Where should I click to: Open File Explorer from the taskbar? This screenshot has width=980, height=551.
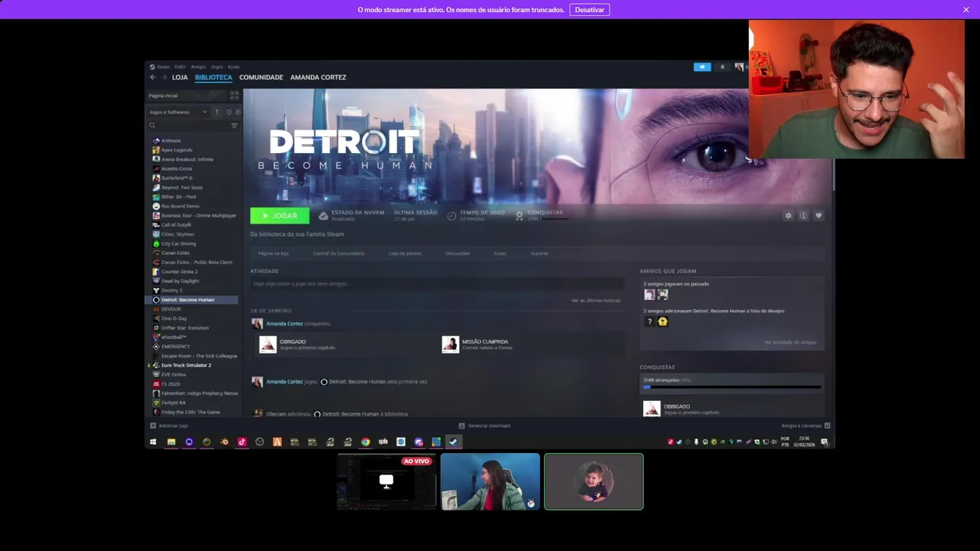point(171,442)
